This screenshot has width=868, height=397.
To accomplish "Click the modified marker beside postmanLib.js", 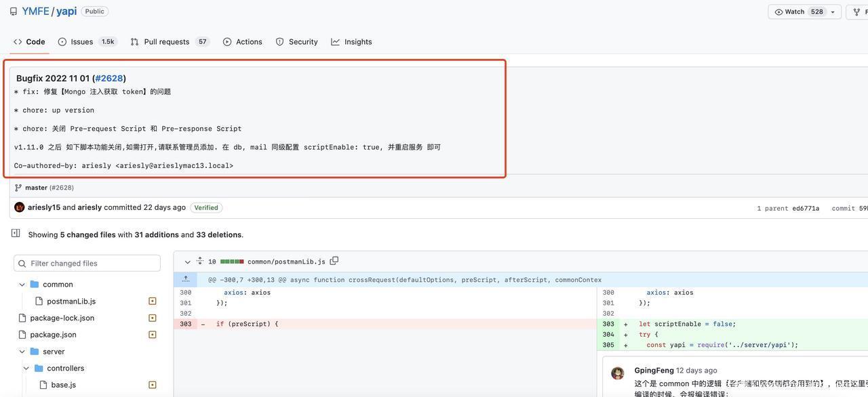I will point(153,301).
